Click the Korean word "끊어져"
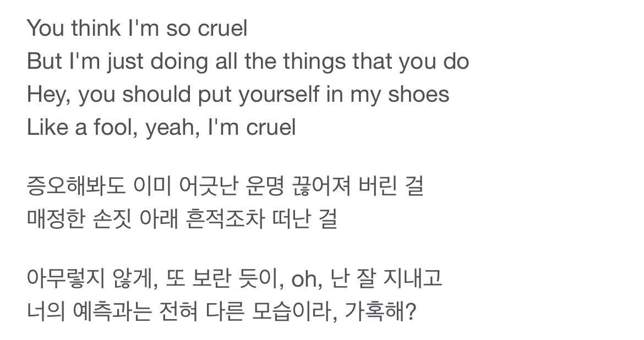The width and height of the screenshot is (644, 340). [319, 187]
